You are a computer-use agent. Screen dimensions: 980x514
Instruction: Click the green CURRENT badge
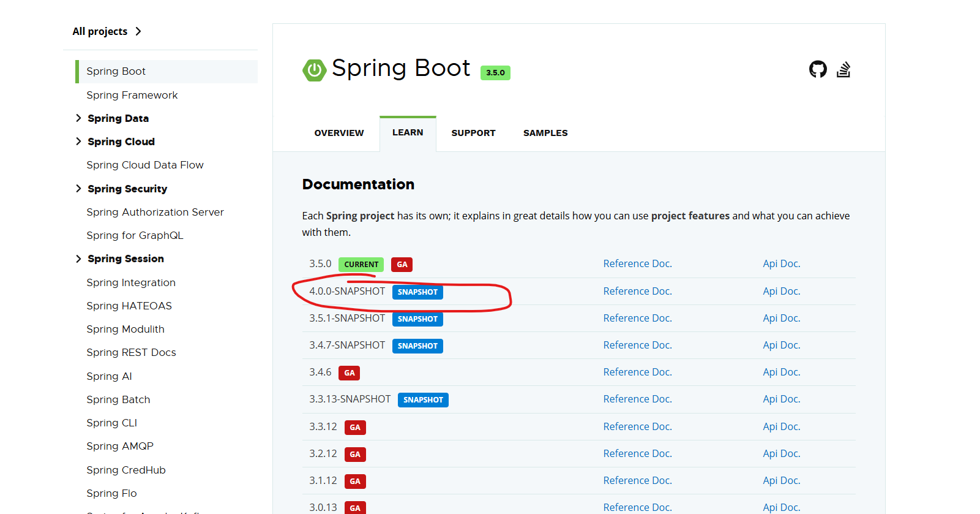[361, 265]
